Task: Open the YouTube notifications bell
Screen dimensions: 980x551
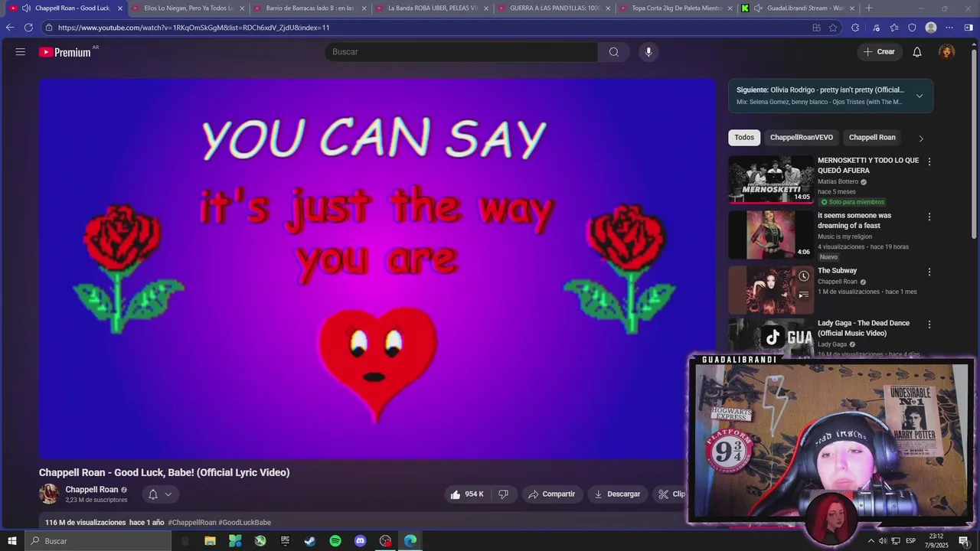Action: [916, 52]
